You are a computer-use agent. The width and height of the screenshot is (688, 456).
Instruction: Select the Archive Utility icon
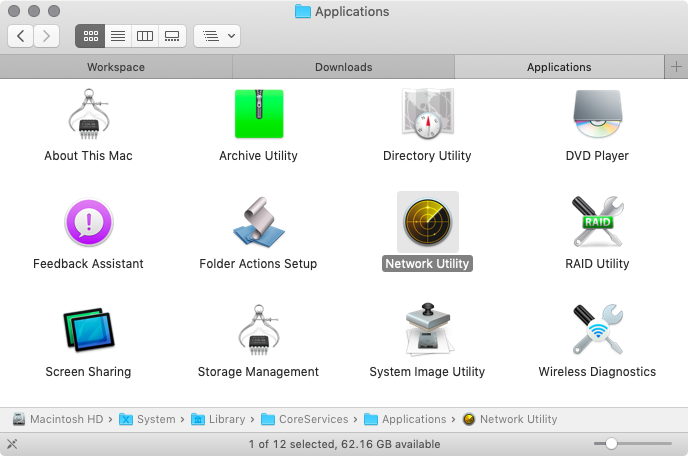pyautogui.click(x=258, y=115)
